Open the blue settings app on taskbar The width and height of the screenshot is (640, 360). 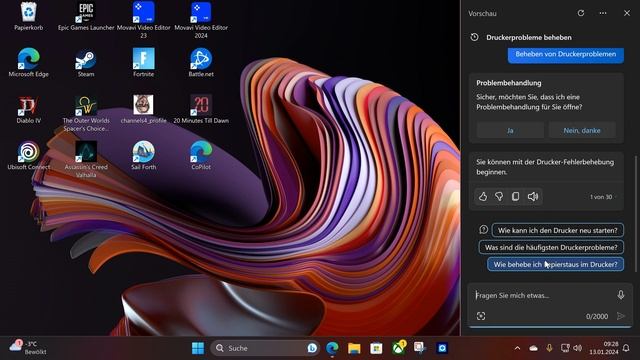coord(442,348)
